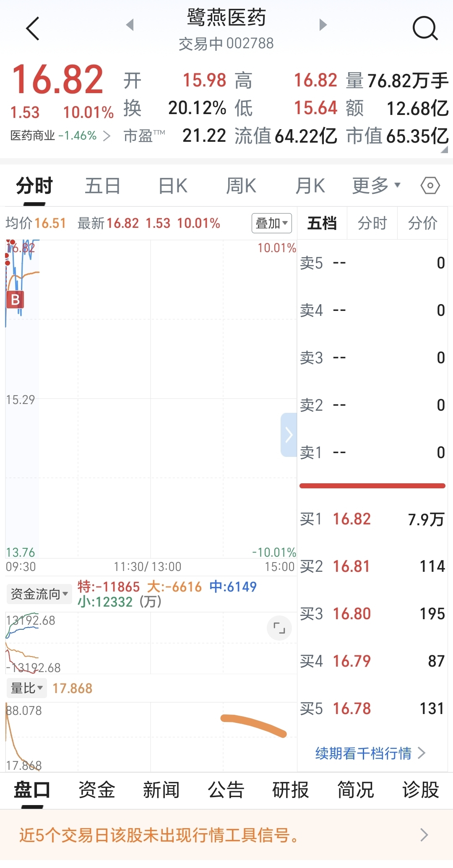Select the 分价 panel tab
This screenshot has width=453, height=868.
pyautogui.click(x=422, y=223)
